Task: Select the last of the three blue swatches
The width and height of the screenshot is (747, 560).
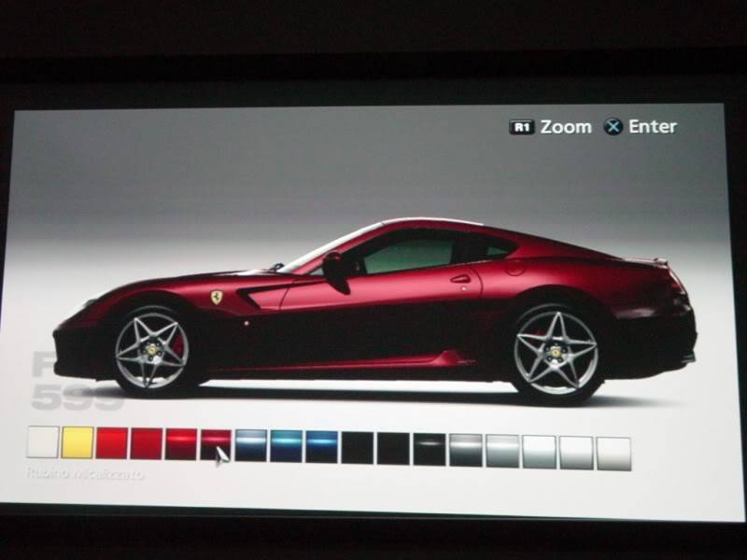Action: coord(322,446)
